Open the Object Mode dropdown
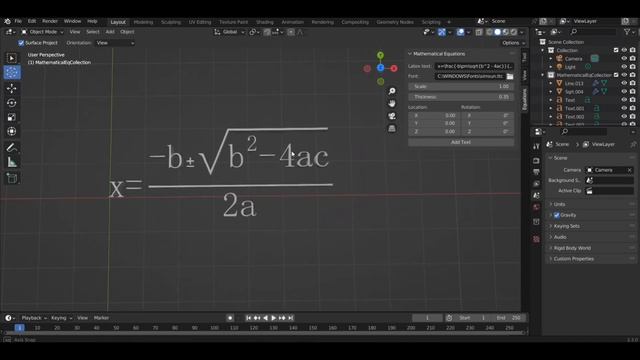Screen dimensions: 640x360 coord(42,32)
